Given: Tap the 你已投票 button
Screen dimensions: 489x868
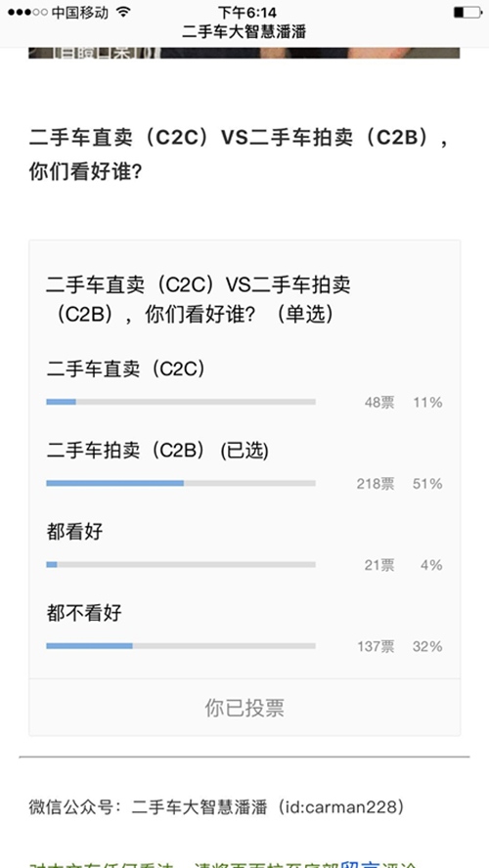Looking at the screenshot, I should [244, 708].
